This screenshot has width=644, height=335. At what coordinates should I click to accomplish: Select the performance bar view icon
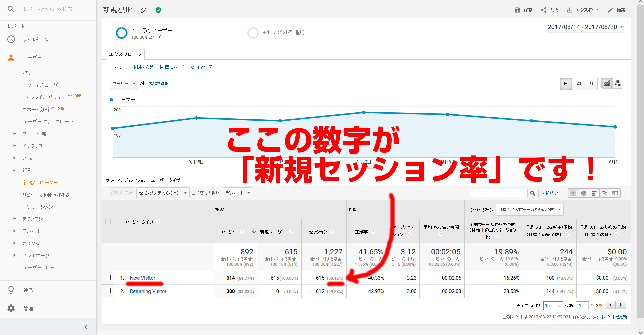tap(594, 193)
